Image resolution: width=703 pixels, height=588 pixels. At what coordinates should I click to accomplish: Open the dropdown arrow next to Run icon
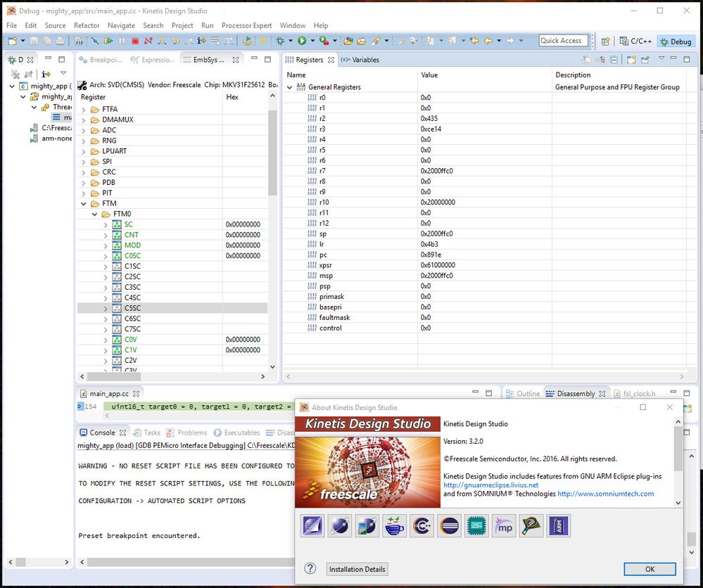point(312,41)
